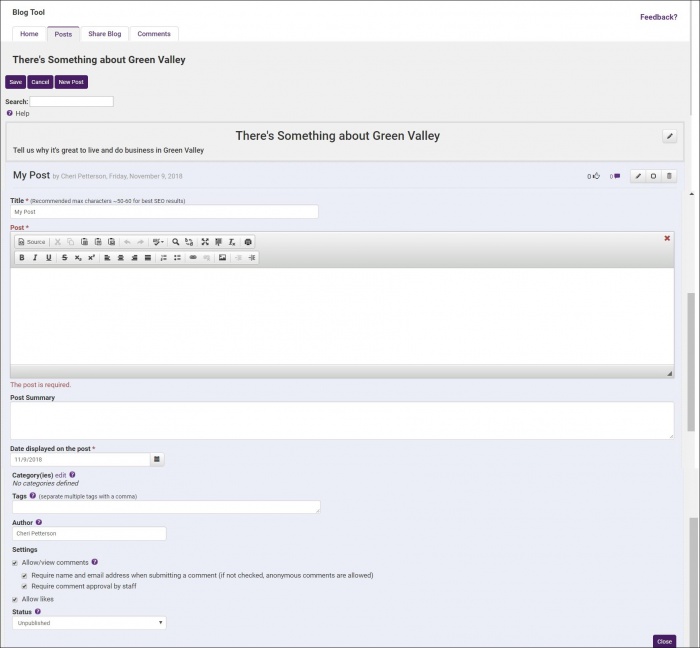The width and height of the screenshot is (700, 648).
Task: Click the pencil icon for My Post
Action: [x=638, y=176]
